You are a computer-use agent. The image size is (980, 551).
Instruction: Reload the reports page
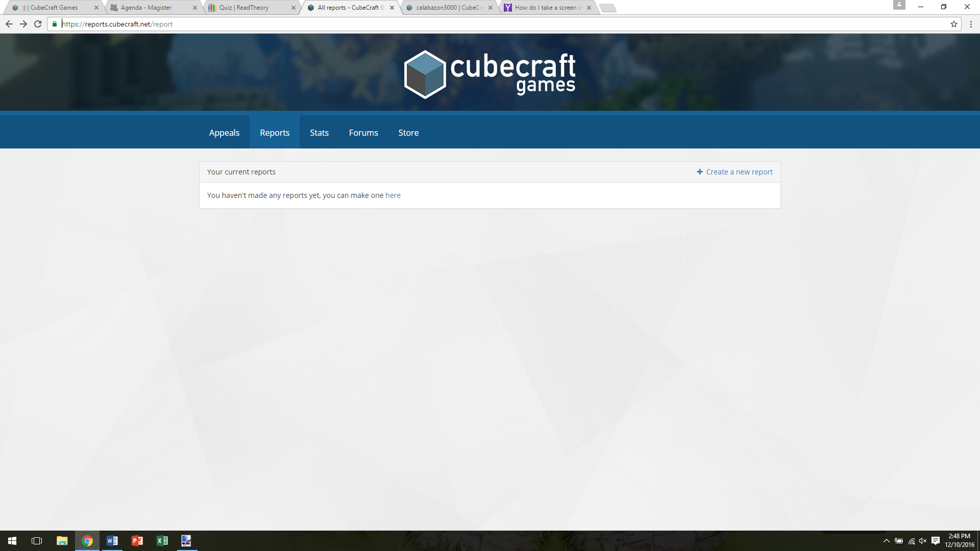[38, 24]
